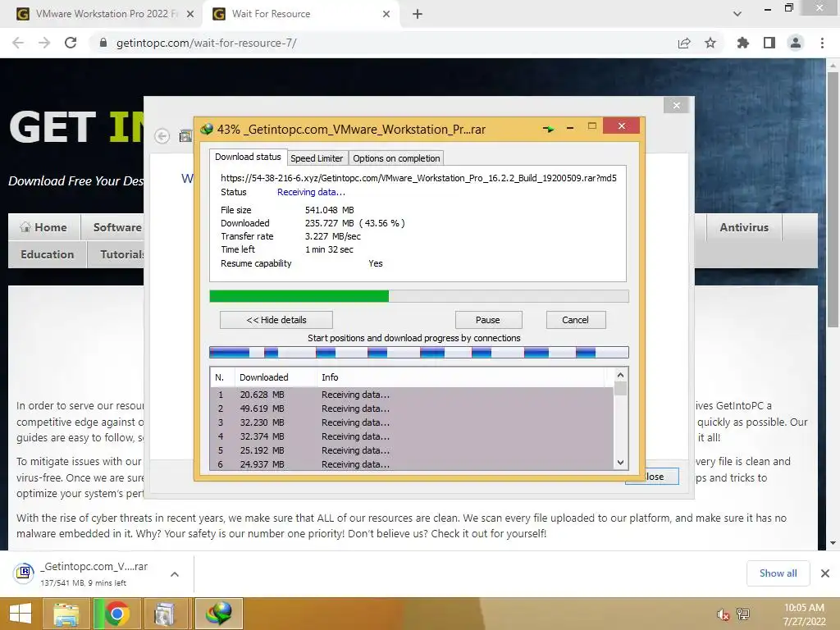Close the VMware Workstation Pro 2022 tab

(189, 14)
